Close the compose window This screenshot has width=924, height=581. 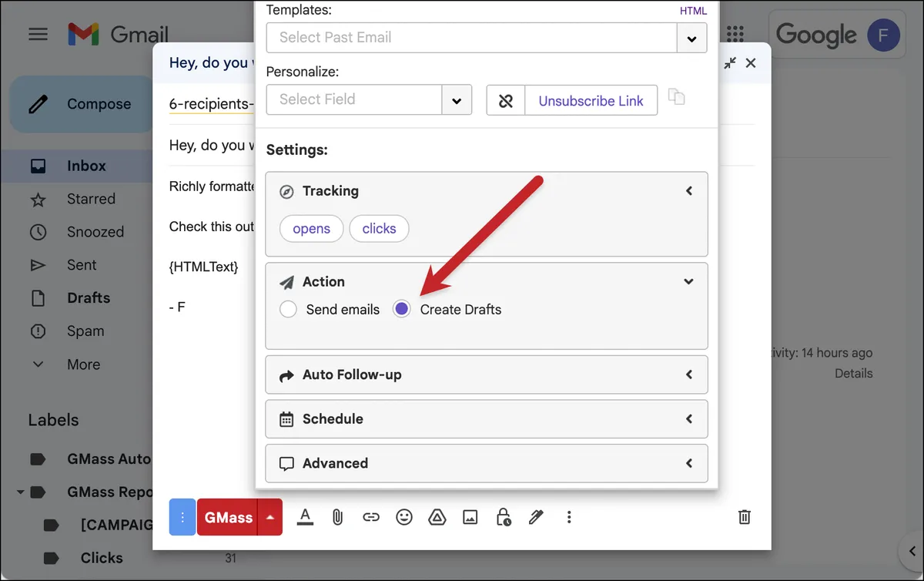pos(751,63)
